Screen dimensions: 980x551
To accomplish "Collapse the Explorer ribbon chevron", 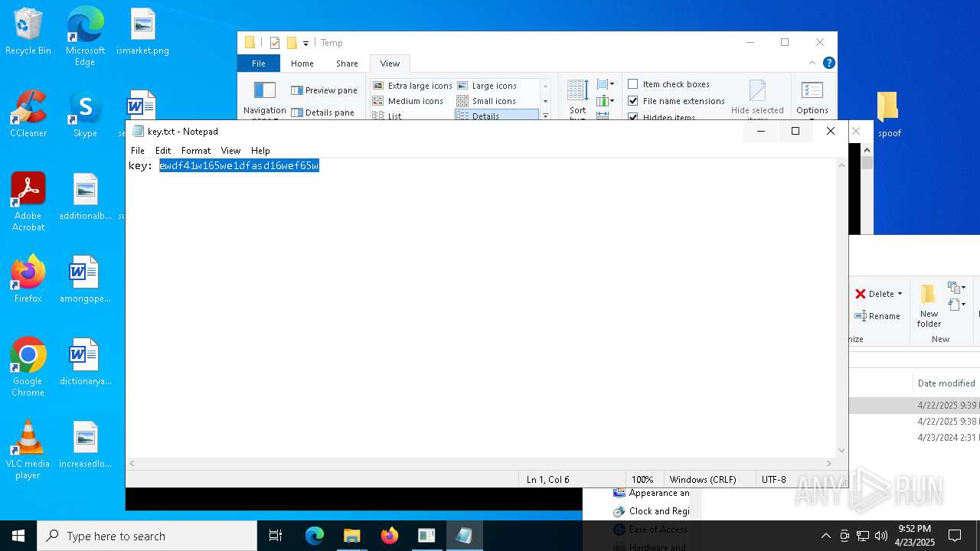I will [812, 64].
